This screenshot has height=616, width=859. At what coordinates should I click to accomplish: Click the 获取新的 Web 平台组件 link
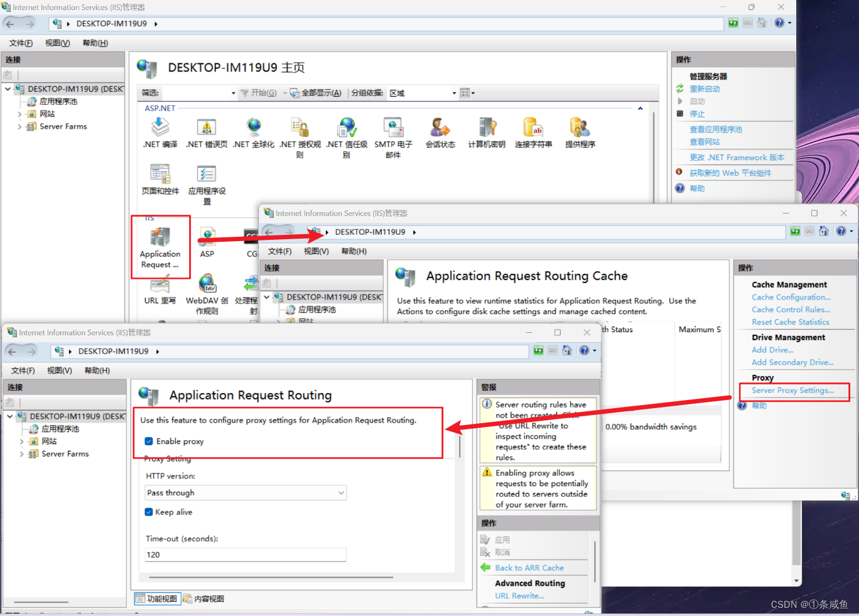click(x=730, y=173)
